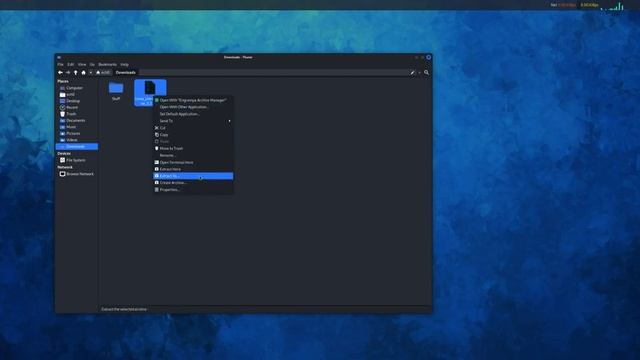Open the View menu
640x360 pixels.
click(82, 64)
